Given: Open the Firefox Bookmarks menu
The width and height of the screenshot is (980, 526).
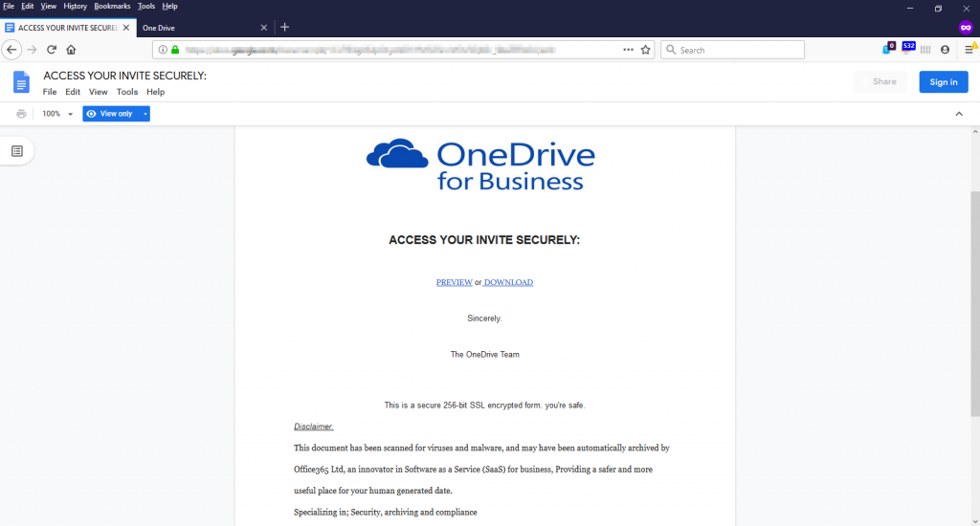Looking at the screenshot, I should tap(112, 7).
